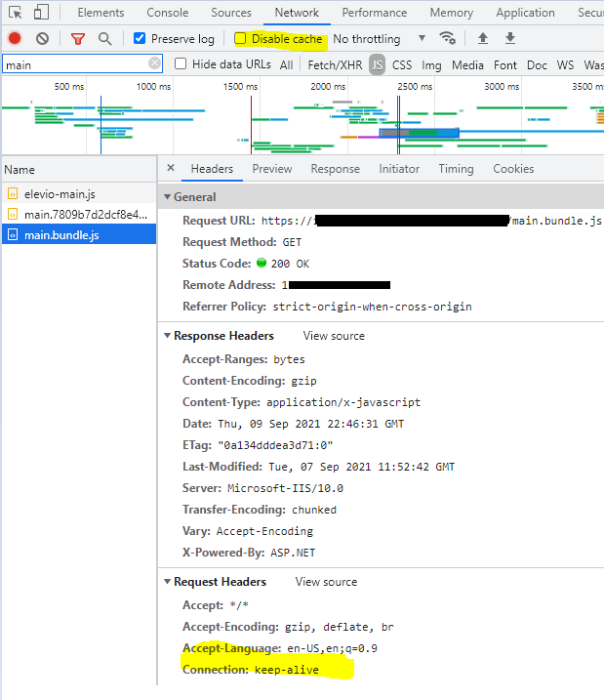Click the Name column header
Image resolution: width=604 pixels, height=700 pixels.
coord(79,170)
